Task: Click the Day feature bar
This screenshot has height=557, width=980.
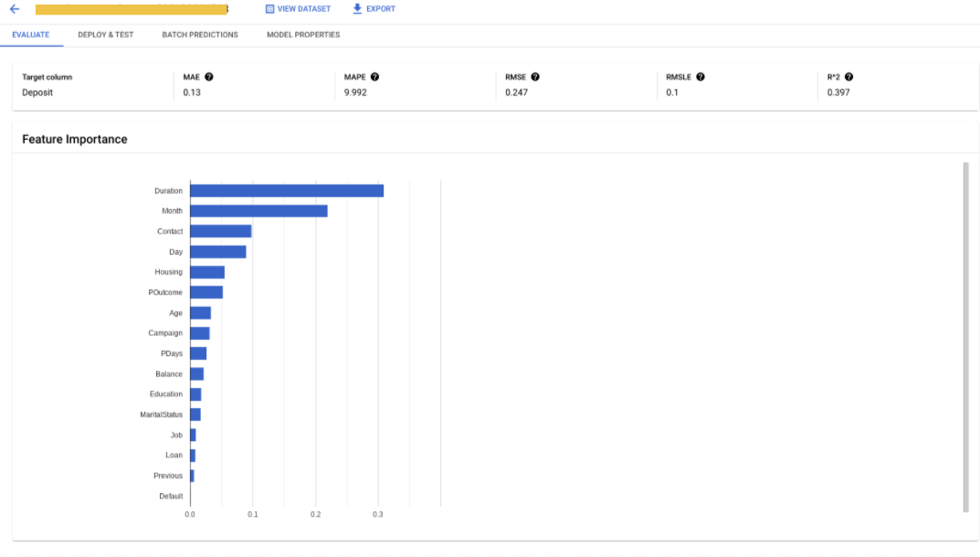Action: 217,252
